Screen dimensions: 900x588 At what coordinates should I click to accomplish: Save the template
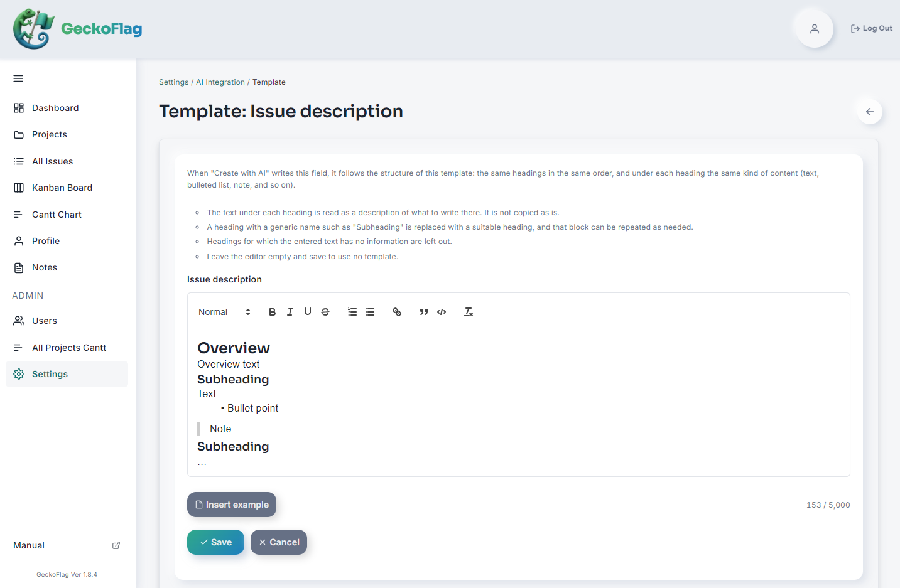pyautogui.click(x=215, y=542)
